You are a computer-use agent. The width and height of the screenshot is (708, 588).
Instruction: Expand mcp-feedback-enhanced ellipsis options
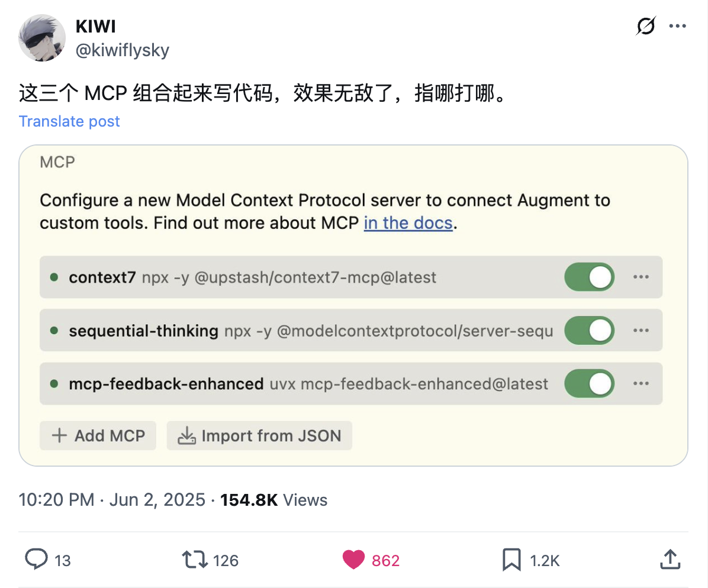pyautogui.click(x=641, y=383)
